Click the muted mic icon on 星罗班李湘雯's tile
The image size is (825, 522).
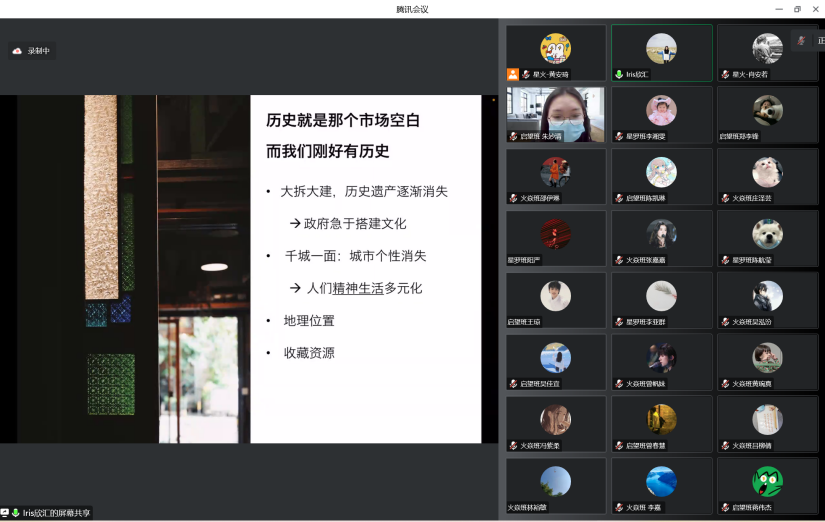pos(619,136)
